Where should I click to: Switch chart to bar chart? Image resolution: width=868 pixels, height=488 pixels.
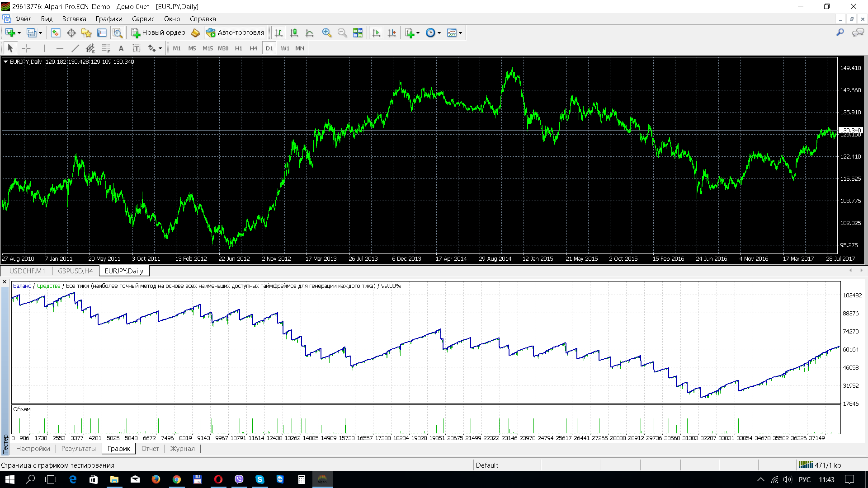coord(278,33)
